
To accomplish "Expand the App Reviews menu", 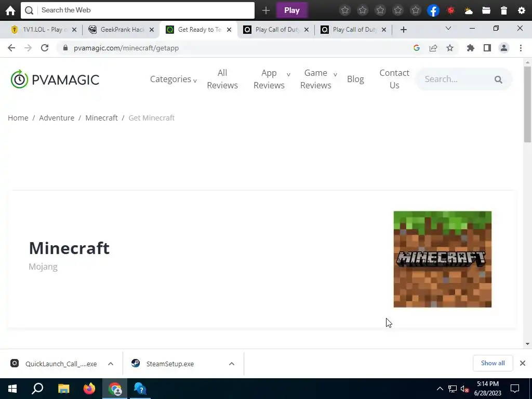I will pos(272,79).
